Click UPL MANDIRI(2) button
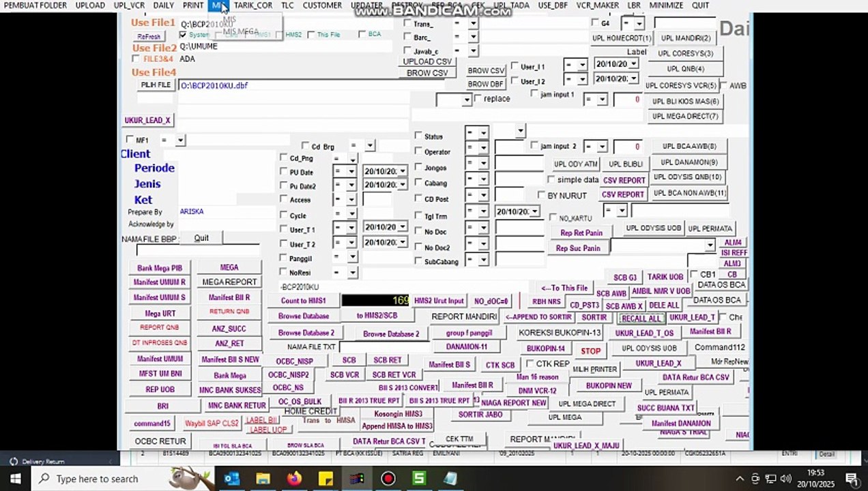 [x=686, y=38]
